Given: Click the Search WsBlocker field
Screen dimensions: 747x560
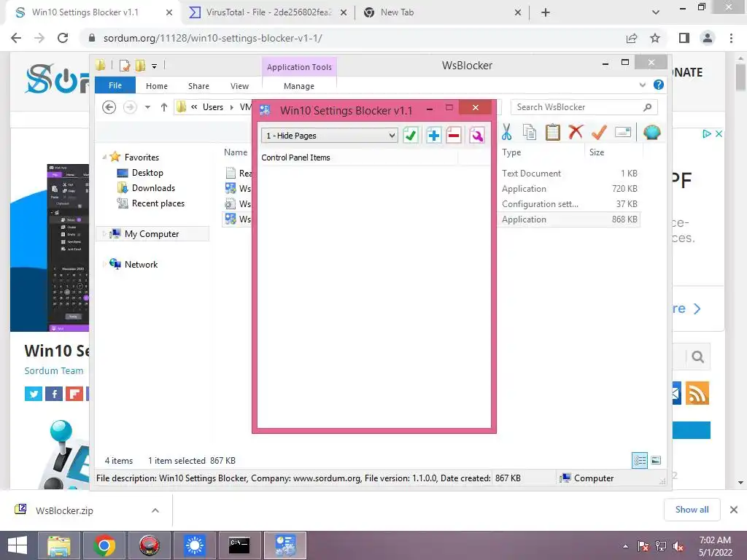Looking at the screenshot, I should coord(584,107).
